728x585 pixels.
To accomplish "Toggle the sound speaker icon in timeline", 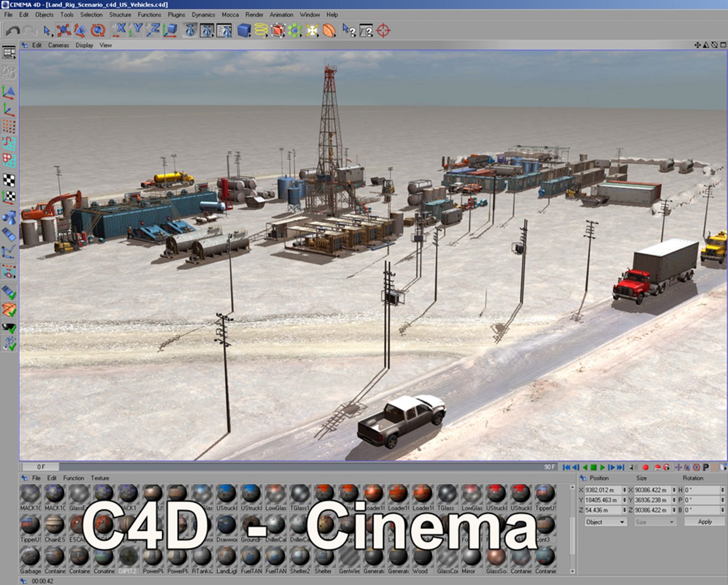I will pyautogui.click(x=633, y=467).
